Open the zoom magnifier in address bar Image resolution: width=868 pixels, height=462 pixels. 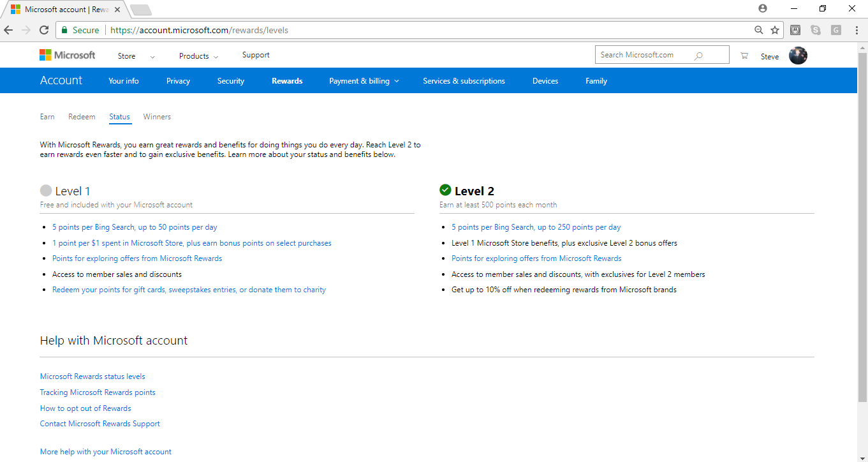point(759,30)
